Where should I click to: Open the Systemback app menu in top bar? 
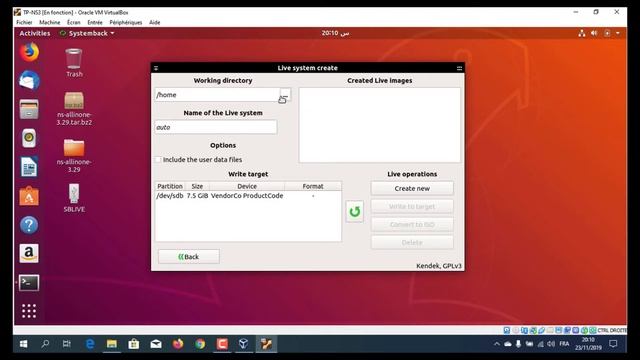pos(87,33)
